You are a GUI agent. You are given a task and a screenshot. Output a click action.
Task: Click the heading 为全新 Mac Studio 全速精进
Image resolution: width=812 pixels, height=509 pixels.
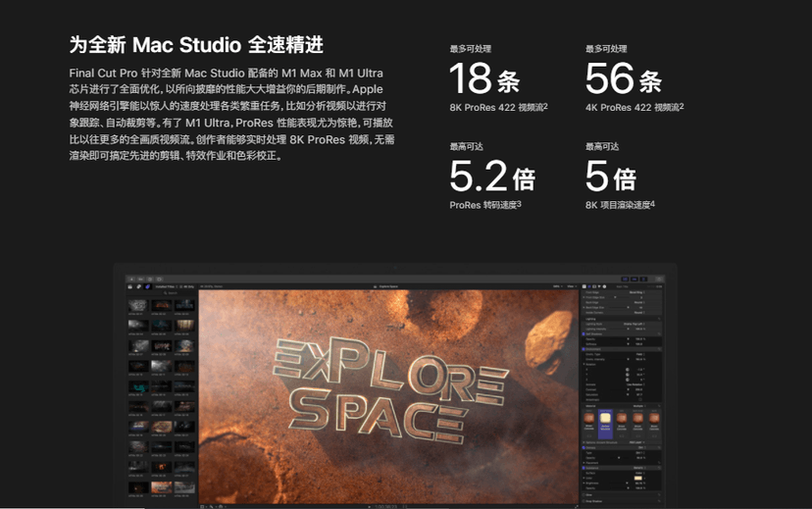196,44
